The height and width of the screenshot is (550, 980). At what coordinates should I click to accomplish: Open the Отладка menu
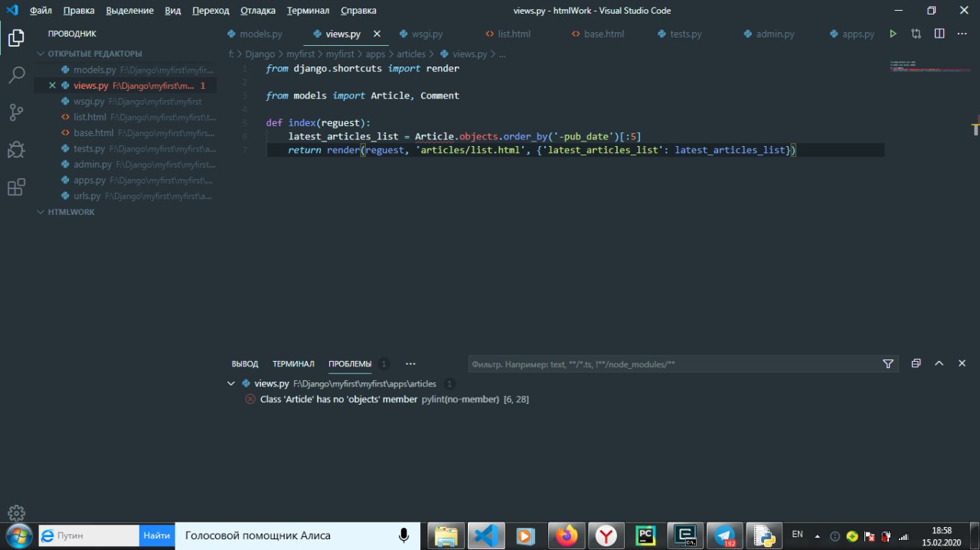[x=259, y=11]
